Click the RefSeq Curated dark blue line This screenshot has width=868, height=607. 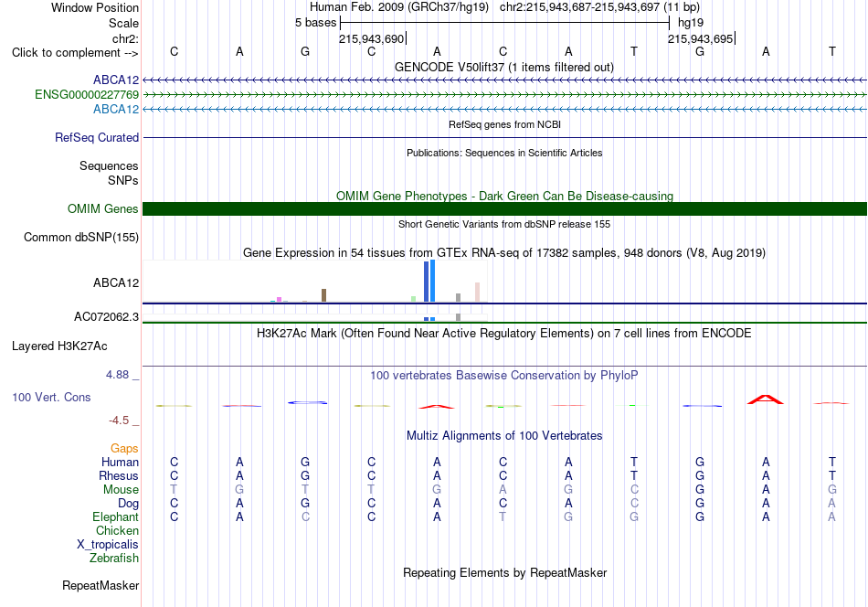click(x=505, y=137)
